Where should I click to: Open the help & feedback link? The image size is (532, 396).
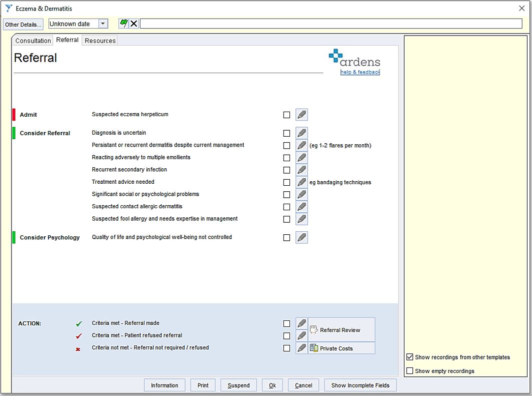(x=360, y=72)
